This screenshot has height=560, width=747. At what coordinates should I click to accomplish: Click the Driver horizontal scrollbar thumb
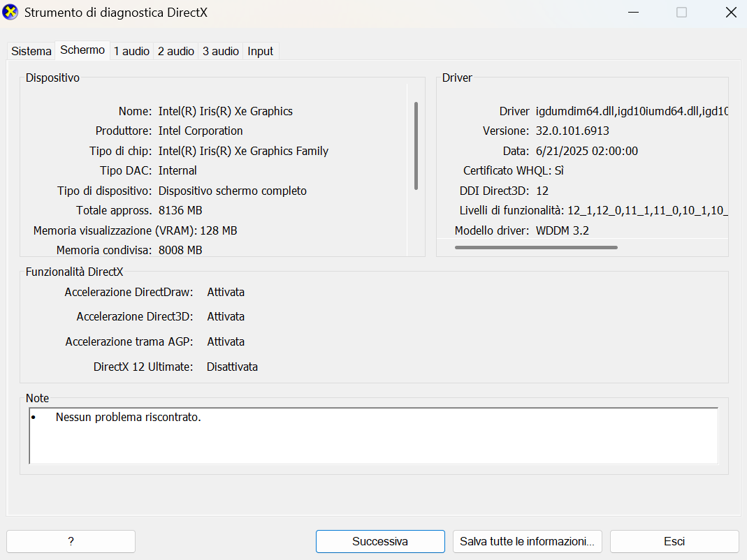coord(536,248)
